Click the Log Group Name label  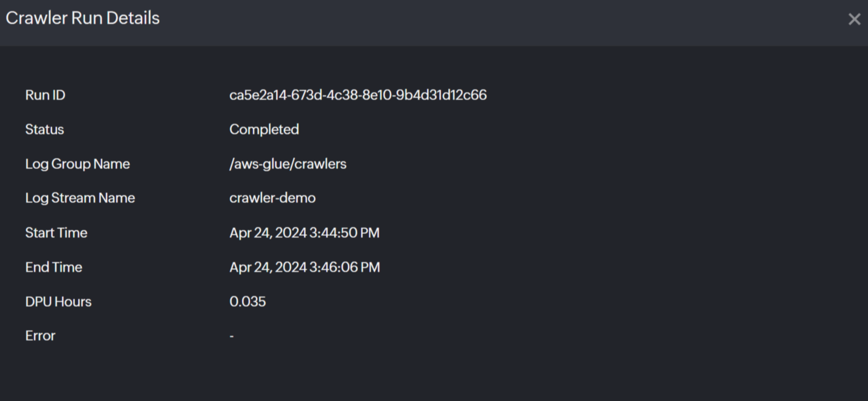78,164
